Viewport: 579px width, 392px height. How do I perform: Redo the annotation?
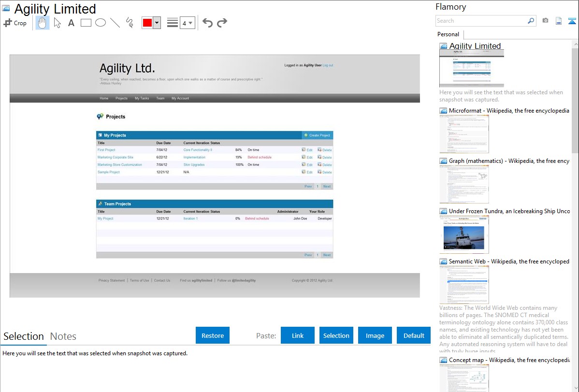(222, 23)
